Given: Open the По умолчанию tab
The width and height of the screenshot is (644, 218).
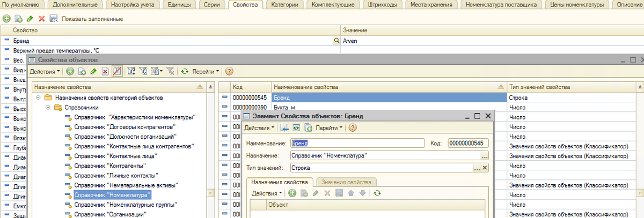Looking at the screenshot, I should coord(21,5).
